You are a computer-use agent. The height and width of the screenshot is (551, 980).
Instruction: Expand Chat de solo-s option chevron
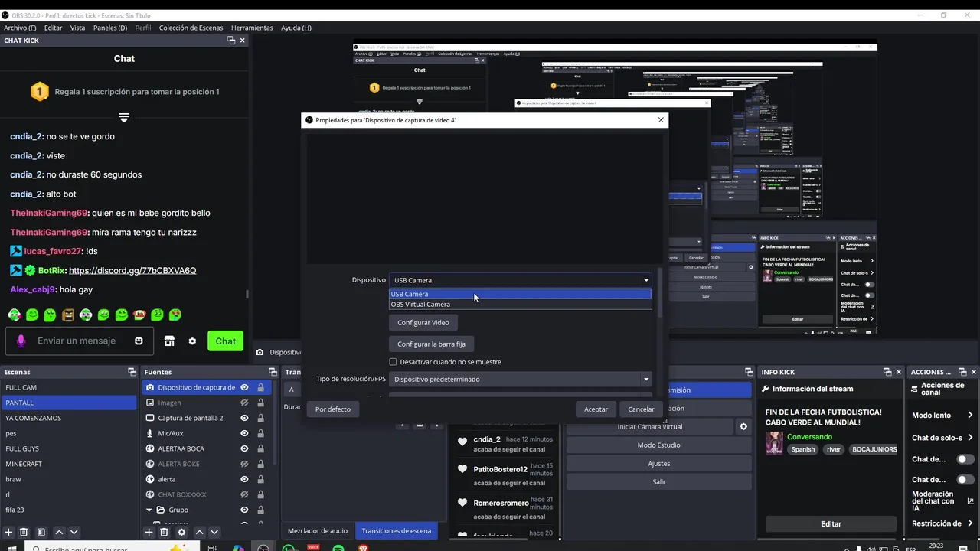tap(970, 438)
